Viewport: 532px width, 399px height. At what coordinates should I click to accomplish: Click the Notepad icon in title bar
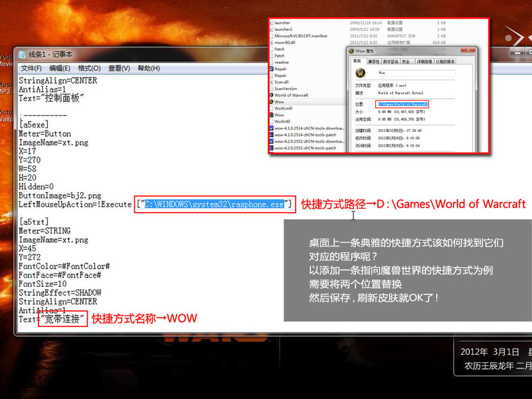tap(22, 54)
